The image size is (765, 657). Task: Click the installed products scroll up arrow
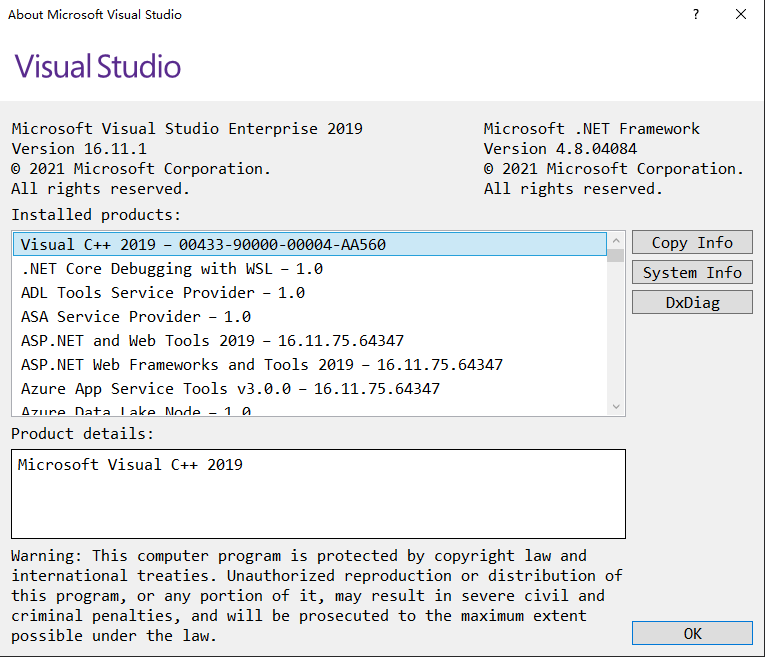pos(616,241)
